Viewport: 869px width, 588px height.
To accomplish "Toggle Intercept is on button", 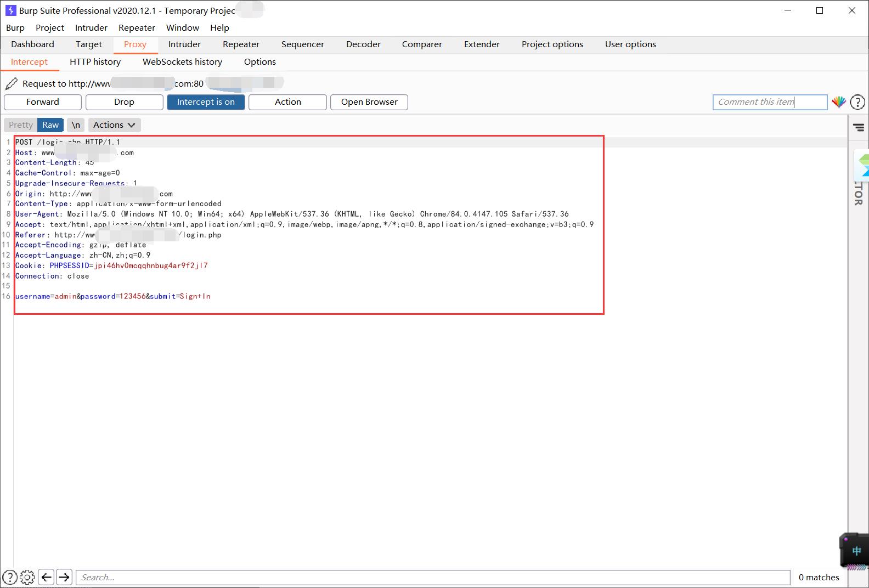I will (206, 102).
